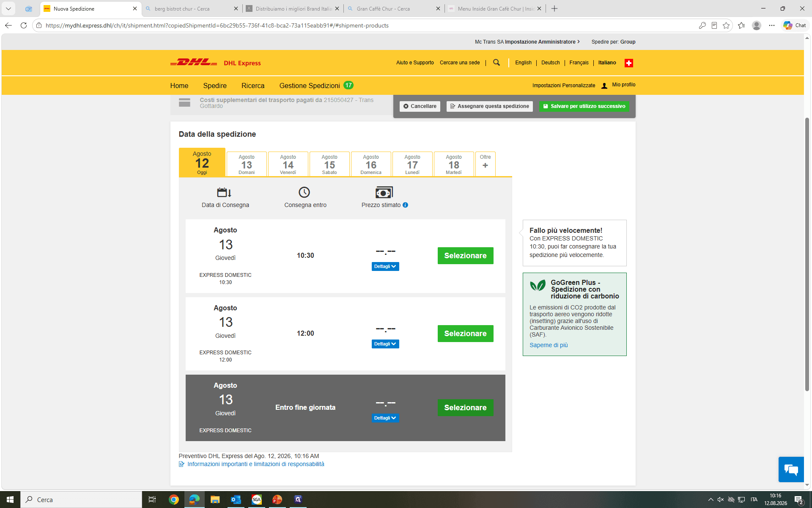The height and width of the screenshot is (508, 812).
Task: Select the Entro fine giornata Selezionare button
Action: 465,408
